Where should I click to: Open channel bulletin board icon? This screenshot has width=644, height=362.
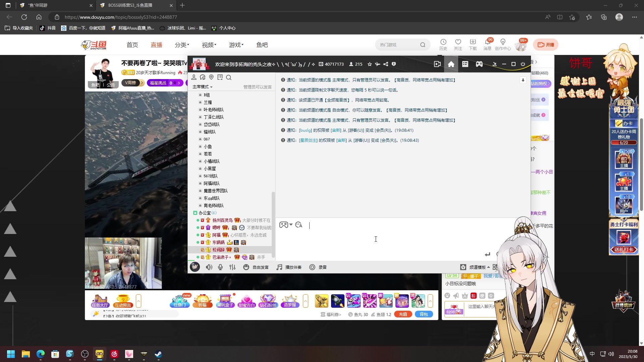[220, 77]
